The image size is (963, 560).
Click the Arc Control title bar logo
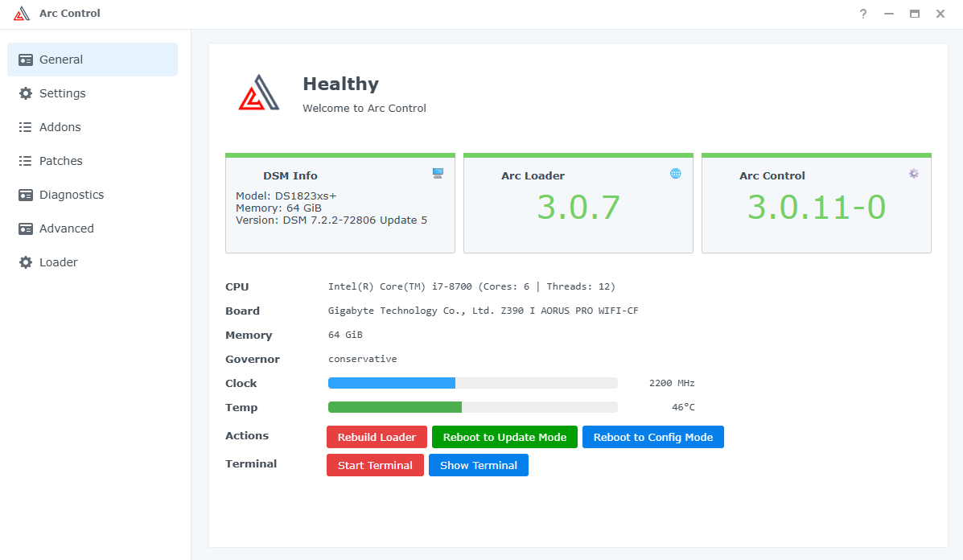(22, 14)
